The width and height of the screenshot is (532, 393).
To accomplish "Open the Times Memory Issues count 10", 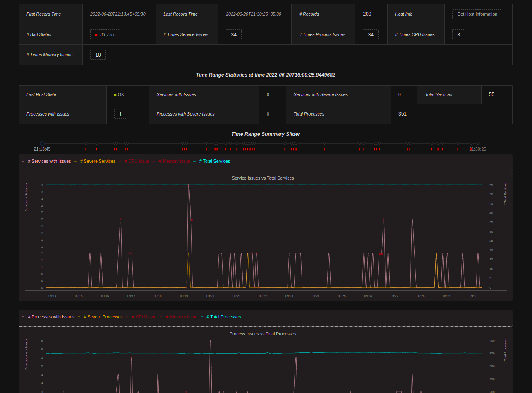I will click(98, 55).
